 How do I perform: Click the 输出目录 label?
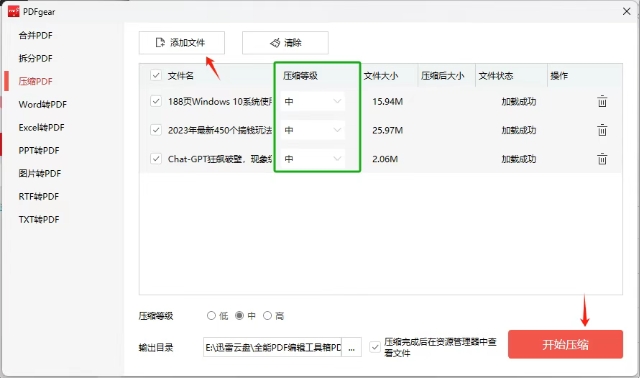pyautogui.click(x=156, y=347)
